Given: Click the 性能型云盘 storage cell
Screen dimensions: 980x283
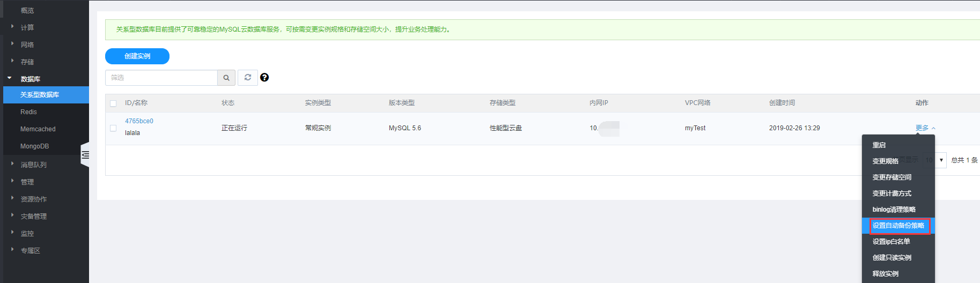Looking at the screenshot, I should click(x=506, y=128).
